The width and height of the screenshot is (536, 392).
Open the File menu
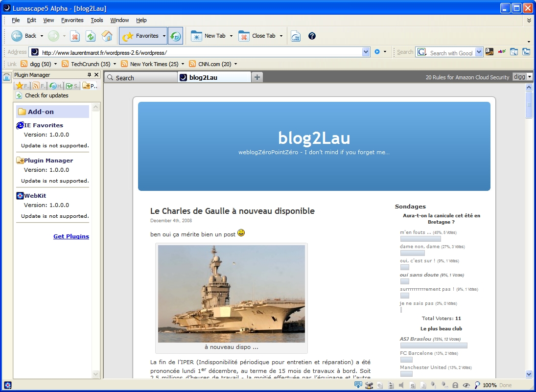(16, 20)
